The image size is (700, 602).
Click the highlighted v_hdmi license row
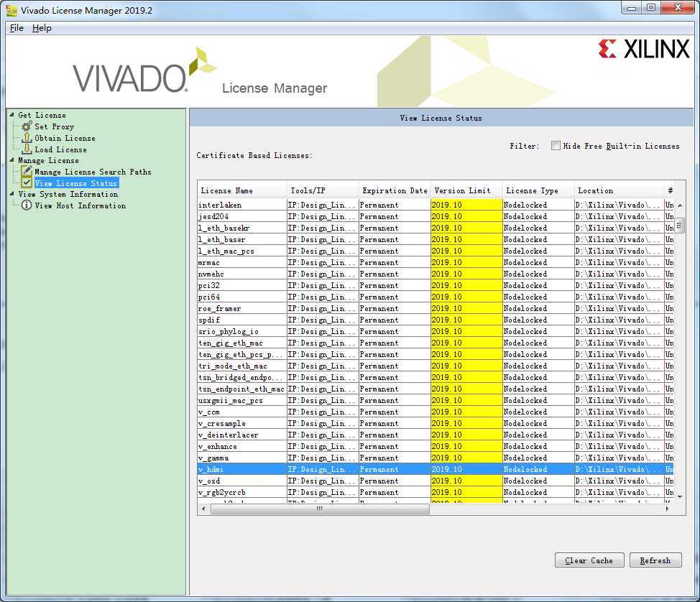(x=436, y=470)
